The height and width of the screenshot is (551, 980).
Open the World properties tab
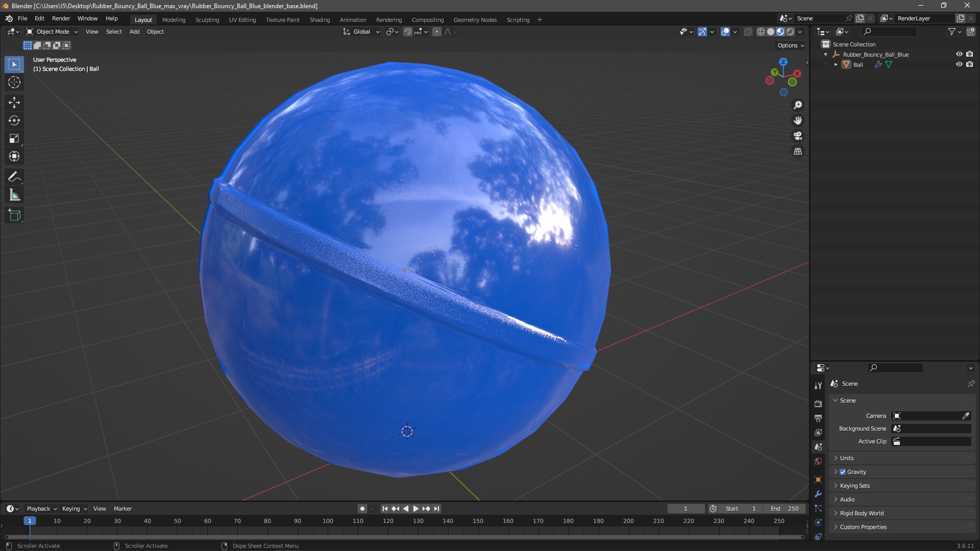[818, 461]
